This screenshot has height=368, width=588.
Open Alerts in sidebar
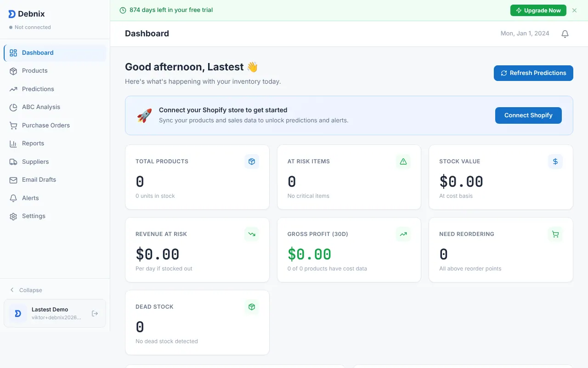coord(55,198)
